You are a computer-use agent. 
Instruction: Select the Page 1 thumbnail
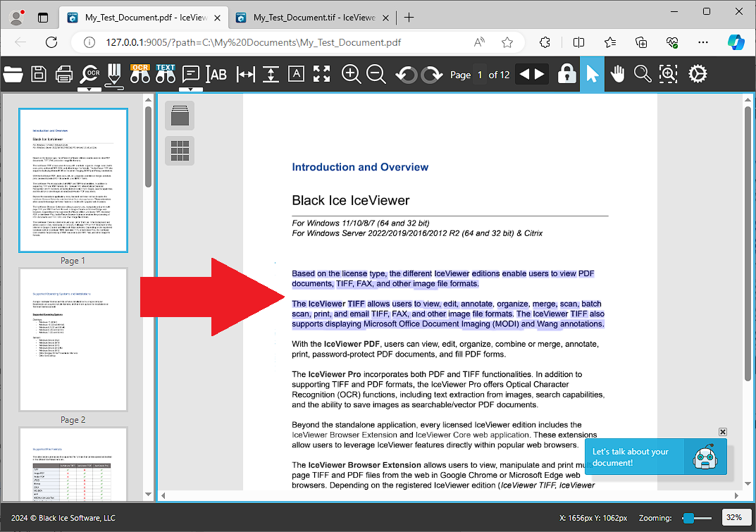[73, 180]
